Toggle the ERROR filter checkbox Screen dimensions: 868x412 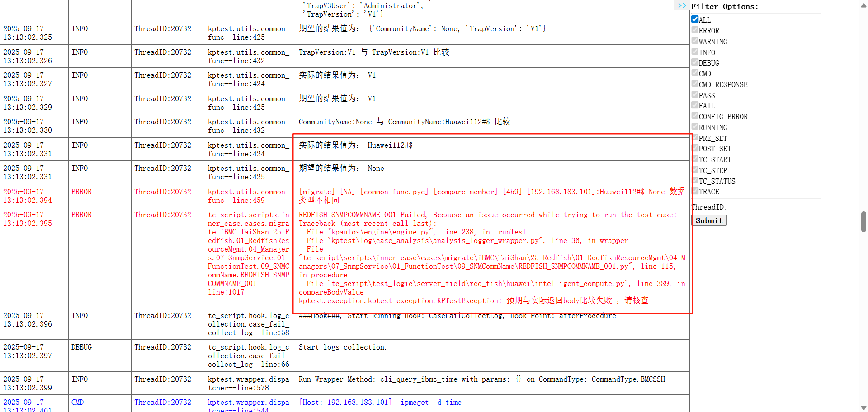coord(695,30)
